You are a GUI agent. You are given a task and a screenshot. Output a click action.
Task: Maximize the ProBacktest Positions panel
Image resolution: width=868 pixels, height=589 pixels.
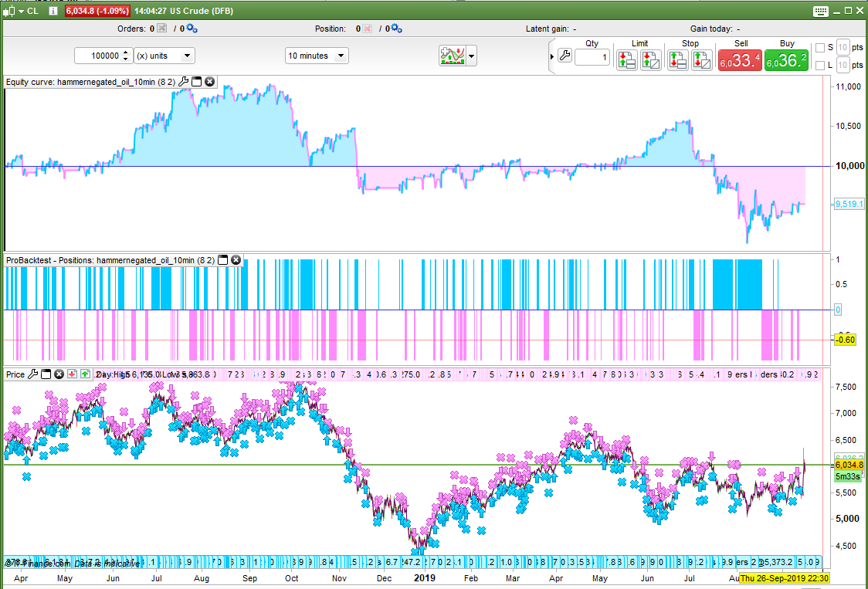coord(223,260)
